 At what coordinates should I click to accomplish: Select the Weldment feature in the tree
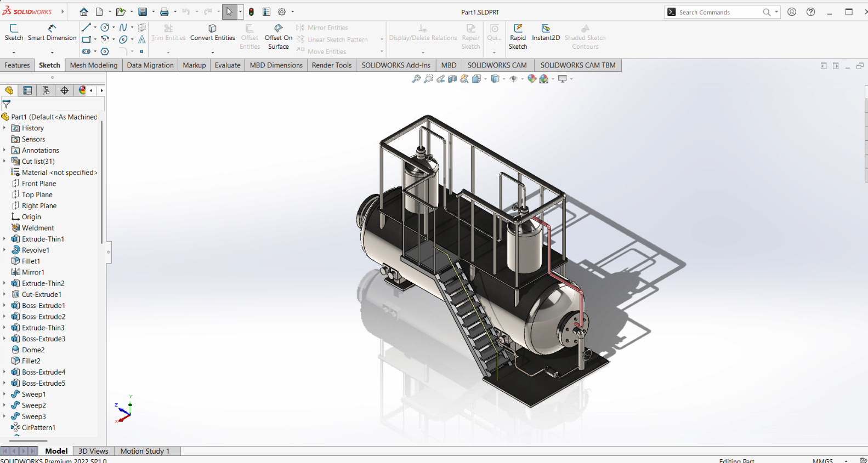33,228
